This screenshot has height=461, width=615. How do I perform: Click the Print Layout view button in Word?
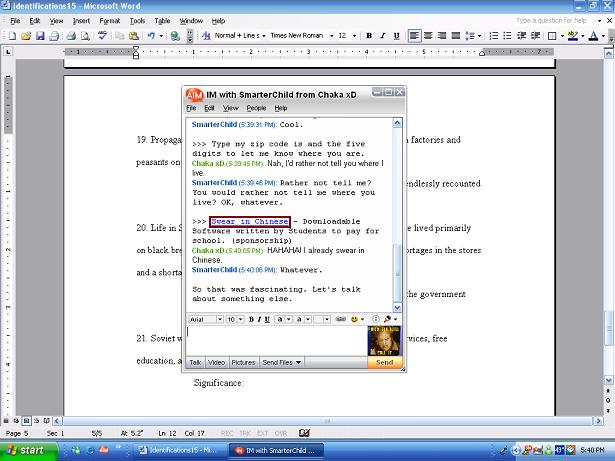[x=26, y=421]
